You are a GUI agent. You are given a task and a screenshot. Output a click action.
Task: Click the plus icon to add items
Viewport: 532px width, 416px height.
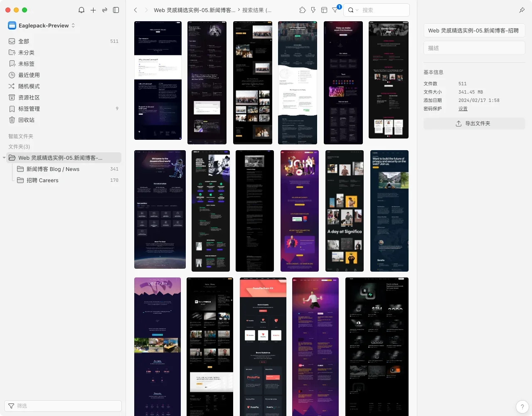click(93, 10)
